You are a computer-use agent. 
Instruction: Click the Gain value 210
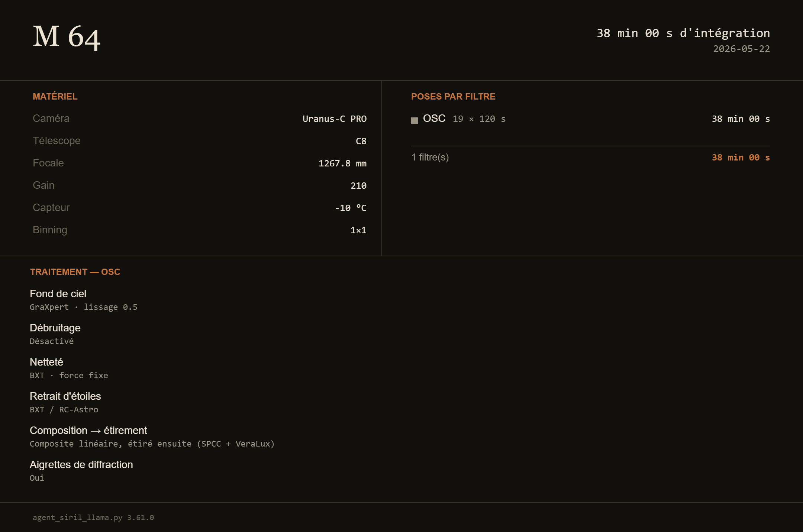point(358,186)
